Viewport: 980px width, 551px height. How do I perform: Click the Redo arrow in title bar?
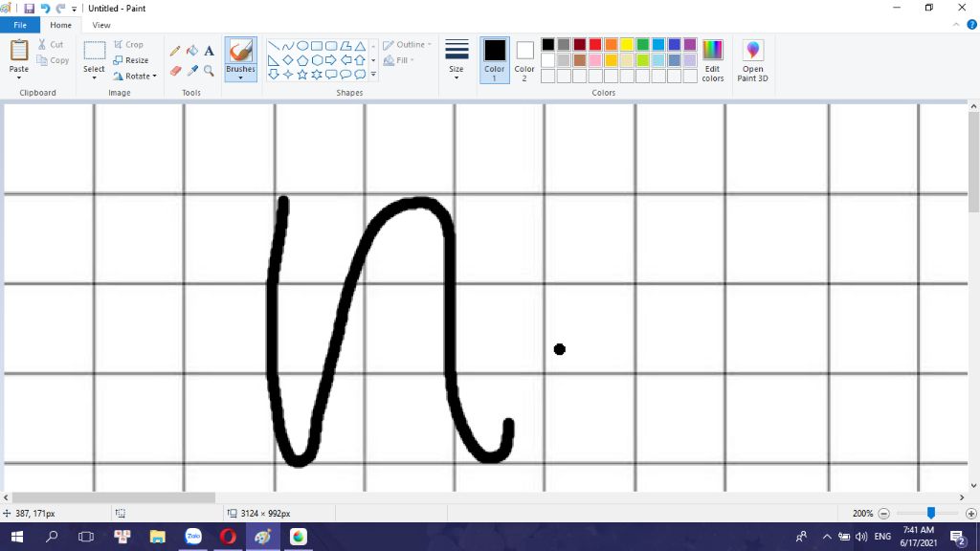(x=60, y=9)
